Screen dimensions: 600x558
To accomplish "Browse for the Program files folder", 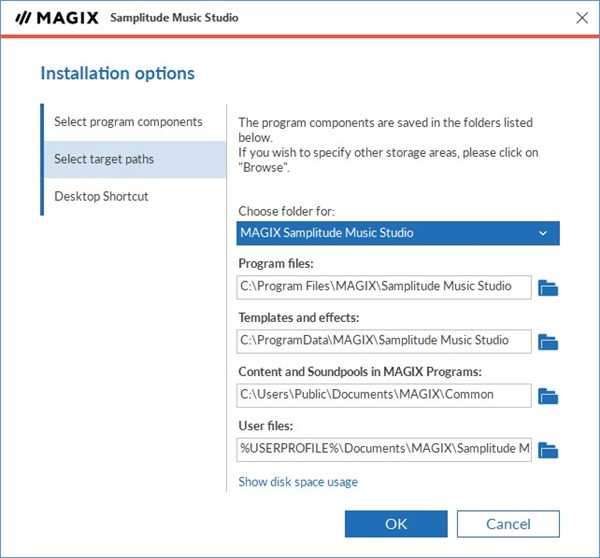I will pyautogui.click(x=547, y=288).
